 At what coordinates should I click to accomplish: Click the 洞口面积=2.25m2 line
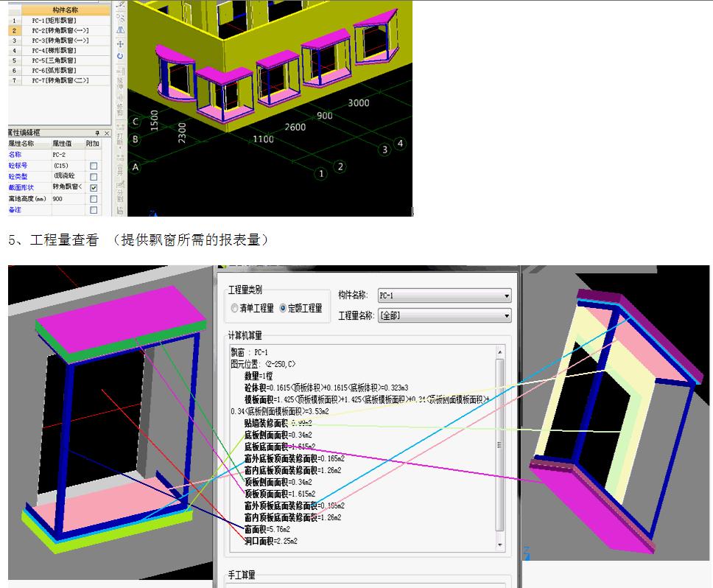[x=270, y=541]
